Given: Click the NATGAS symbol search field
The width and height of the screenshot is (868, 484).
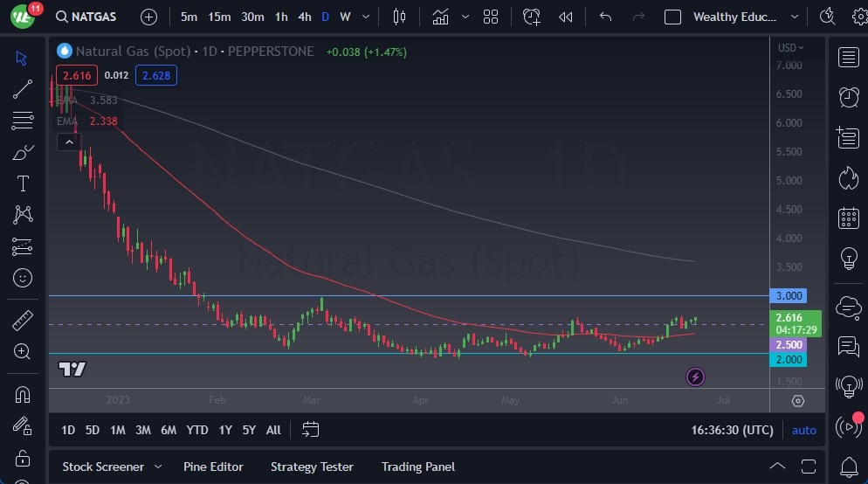Looking at the screenshot, I should click(x=86, y=17).
